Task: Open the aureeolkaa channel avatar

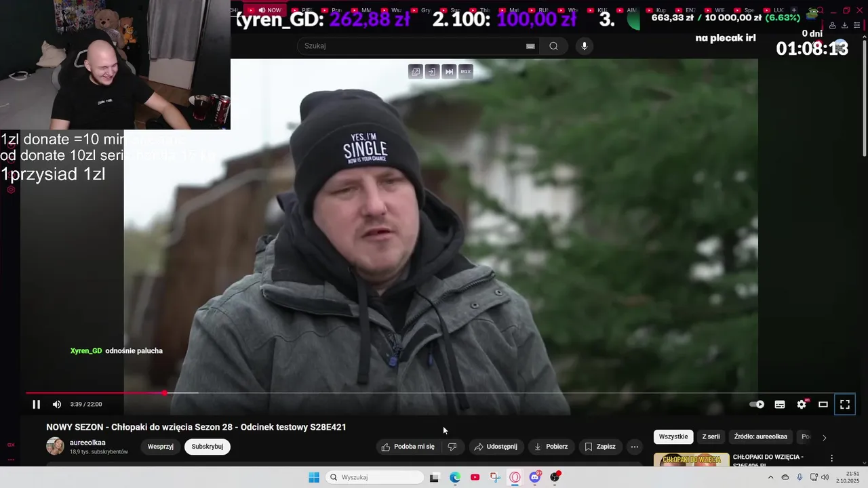Action: click(55, 446)
